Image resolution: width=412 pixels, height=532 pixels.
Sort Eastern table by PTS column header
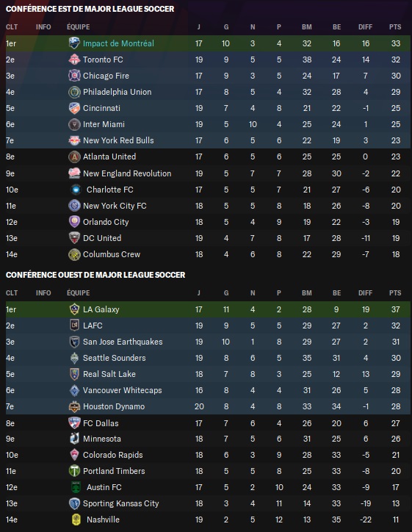tap(395, 26)
